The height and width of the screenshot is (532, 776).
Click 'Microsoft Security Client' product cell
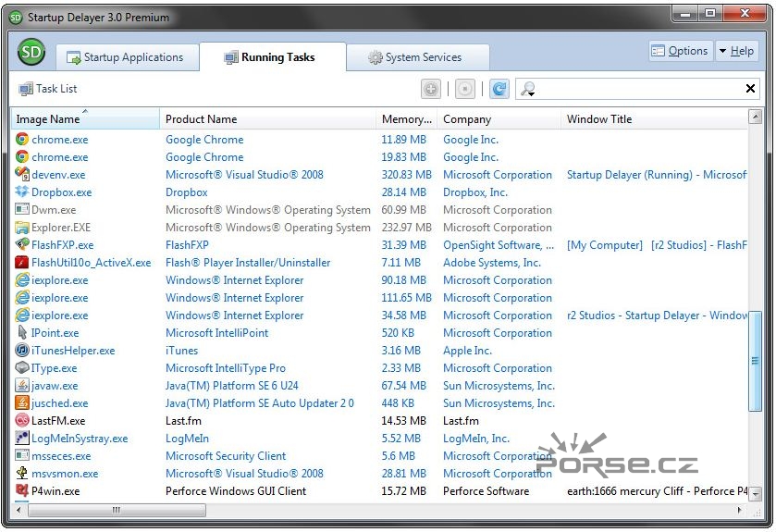pos(226,456)
